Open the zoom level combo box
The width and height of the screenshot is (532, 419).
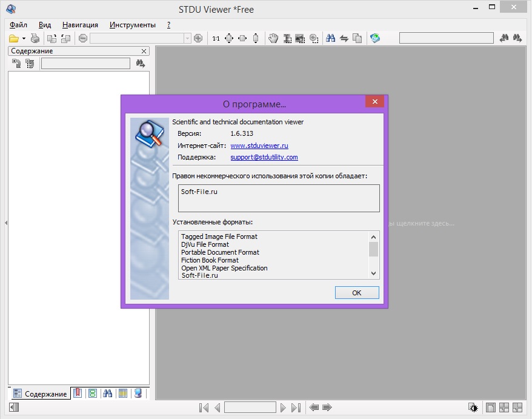tap(140, 38)
